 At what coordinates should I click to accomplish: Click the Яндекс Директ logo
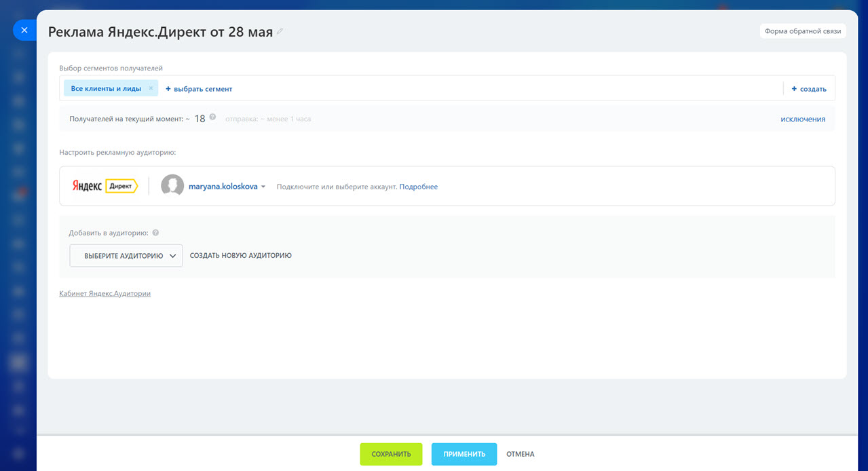(105, 186)
